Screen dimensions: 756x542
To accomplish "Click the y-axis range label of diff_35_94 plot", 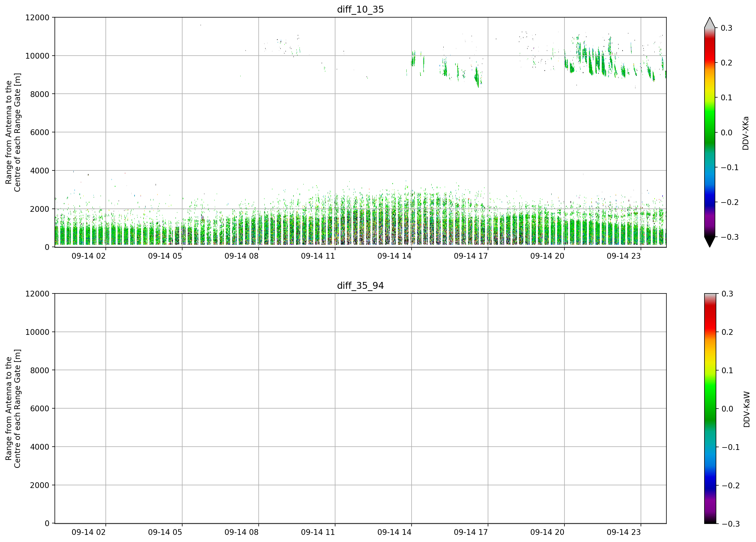I will tap(13, 408).
